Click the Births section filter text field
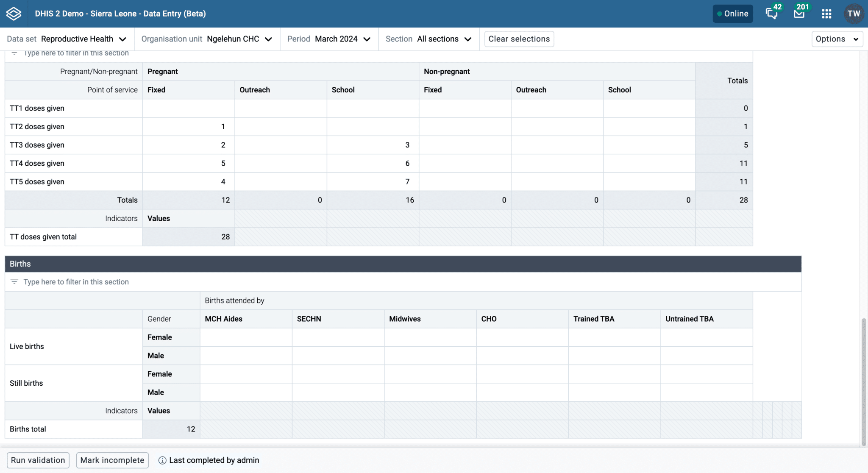 [75, 281]
